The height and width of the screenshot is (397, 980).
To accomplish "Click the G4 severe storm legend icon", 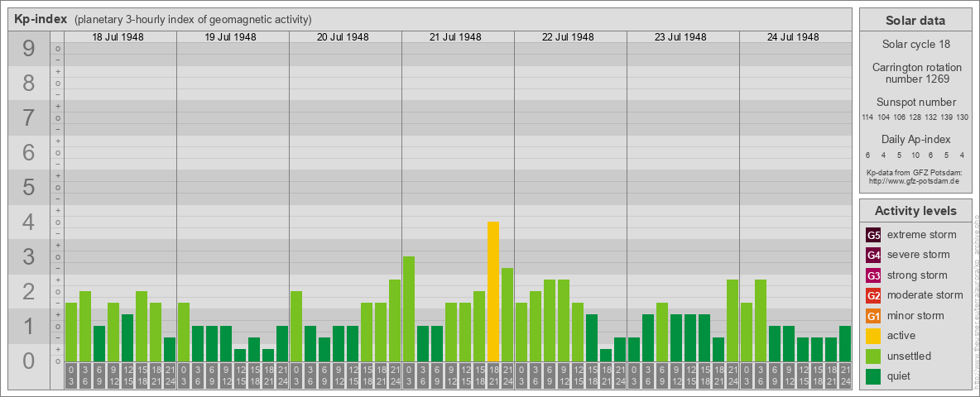I will (x=873, y=256).
